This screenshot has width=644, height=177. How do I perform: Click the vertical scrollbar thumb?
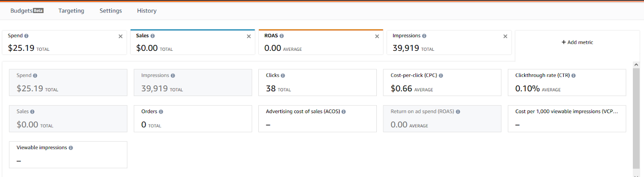point(636,118)
